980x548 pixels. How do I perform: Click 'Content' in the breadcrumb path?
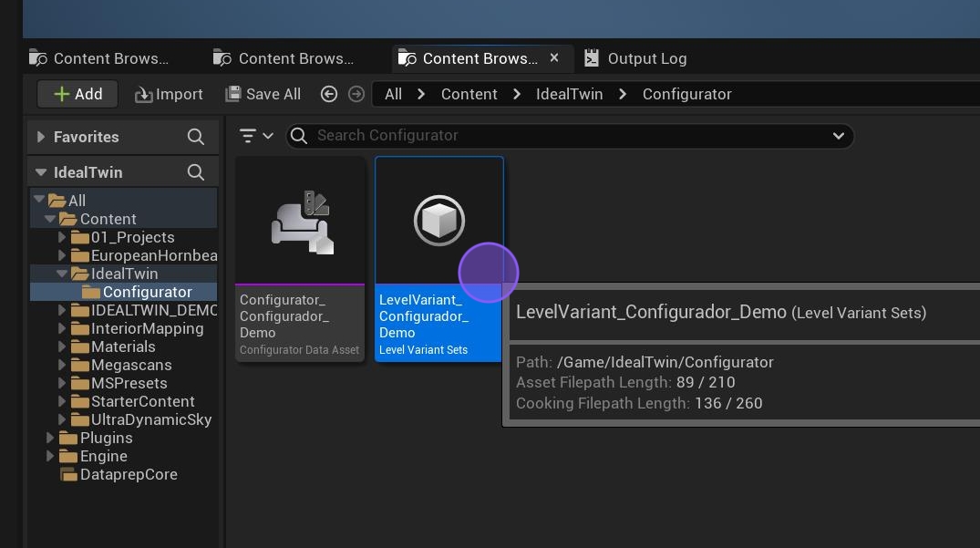point(469,94)
